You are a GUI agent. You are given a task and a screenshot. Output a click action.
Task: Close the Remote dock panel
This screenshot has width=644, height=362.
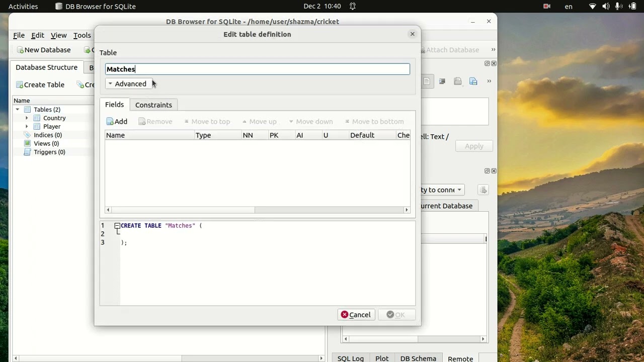tap(494, 171)
